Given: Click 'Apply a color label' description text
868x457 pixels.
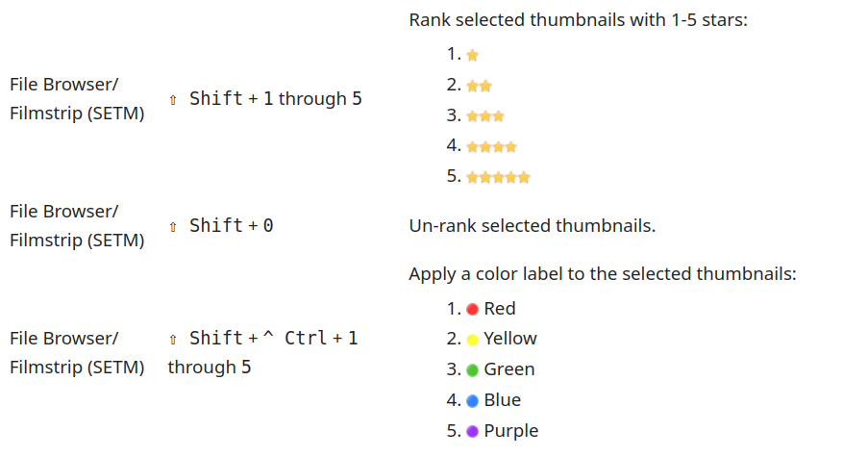Looking at the screenshot, I should point(602,274).
